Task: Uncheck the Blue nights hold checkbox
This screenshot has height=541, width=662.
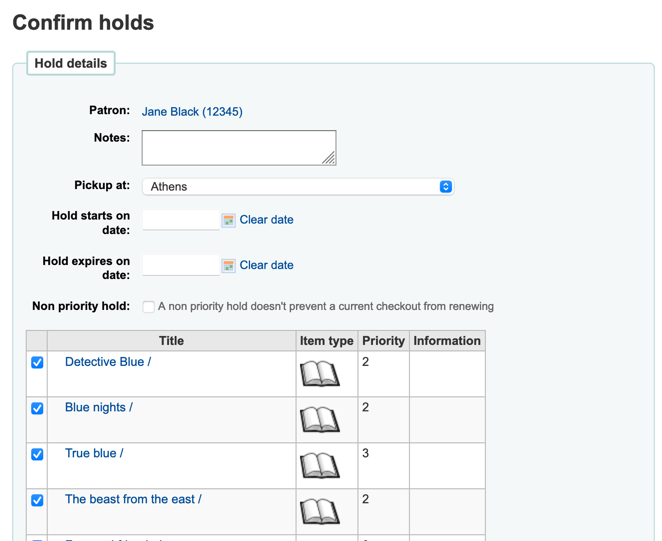Action: [37, 408]
